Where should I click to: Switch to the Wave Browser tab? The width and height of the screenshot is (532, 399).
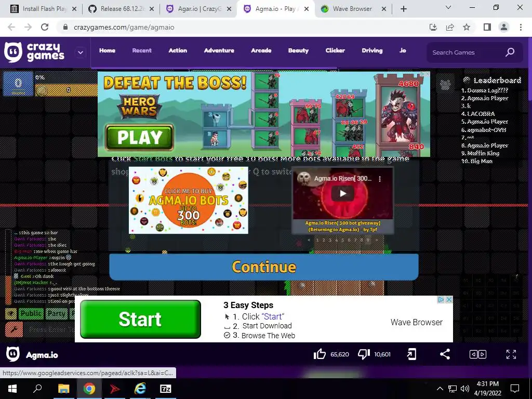[353, 9]
